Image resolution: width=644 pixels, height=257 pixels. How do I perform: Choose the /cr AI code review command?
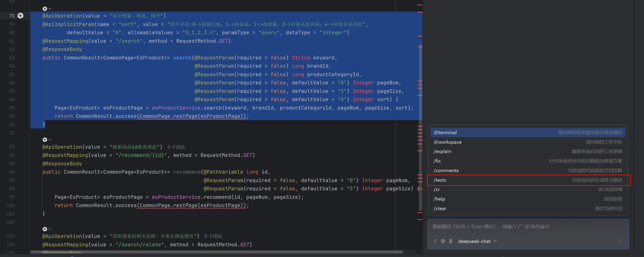coord(528,189)
